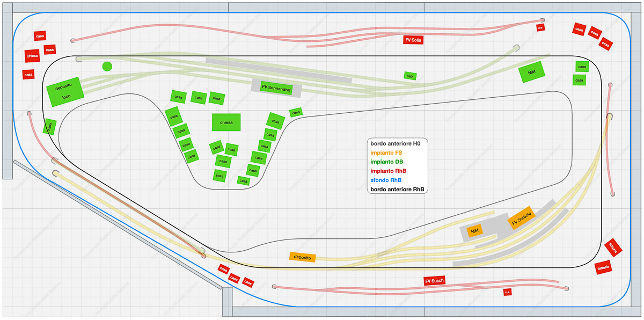644x320 pixels.
Task: Select the red "FV Solis" station label
Action: (413, 40)
